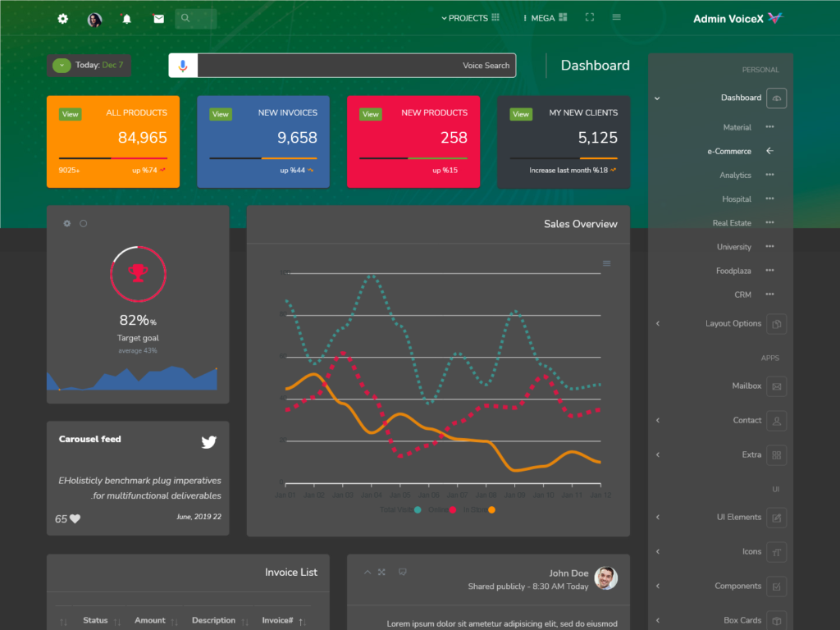840x630 pixels.
Task: Expand the Contact section in sidebar
Action: coord(747,420)
